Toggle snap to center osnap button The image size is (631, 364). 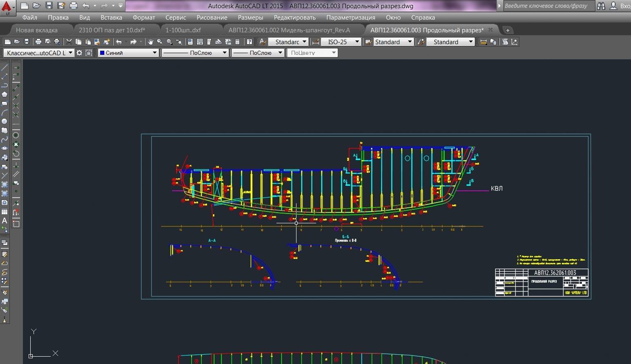(x=16, y=135)
